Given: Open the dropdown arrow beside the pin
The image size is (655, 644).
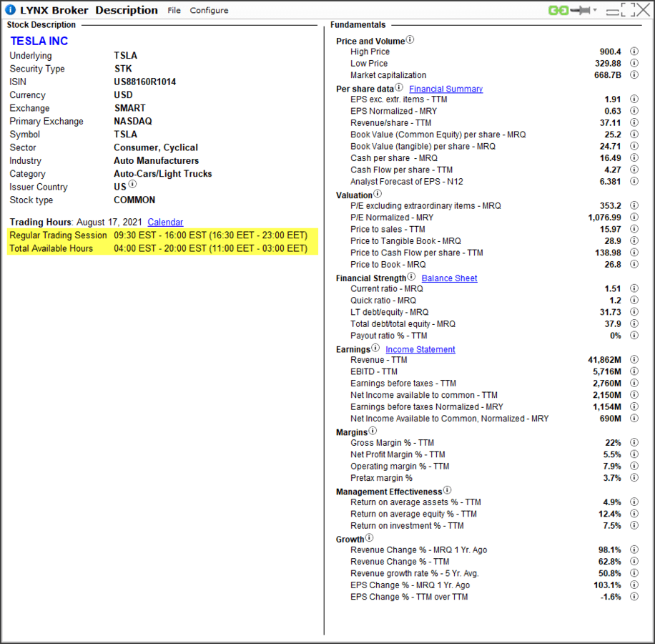Looking at the screenshot, I should [x=595, y=11].
